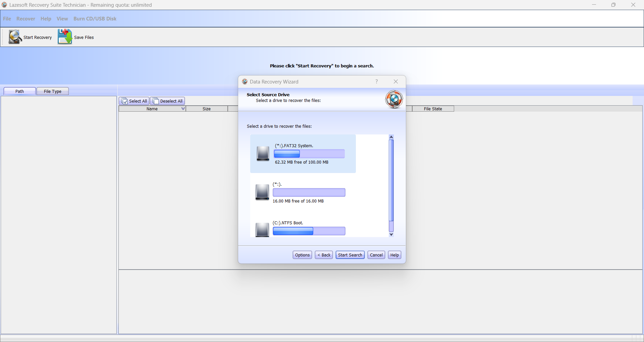This screenshot has height=342, width=644.
Task: Switch to the File Type tab
Action: point(53,91)
